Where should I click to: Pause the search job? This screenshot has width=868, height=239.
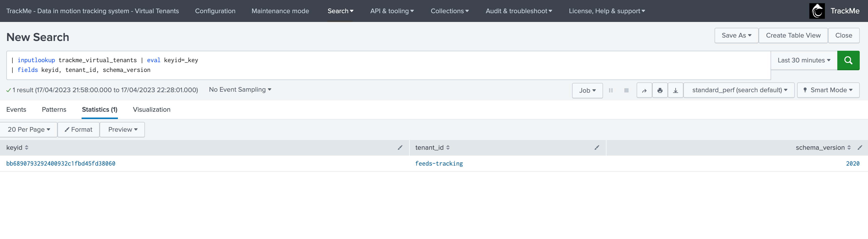click(611, 90)
